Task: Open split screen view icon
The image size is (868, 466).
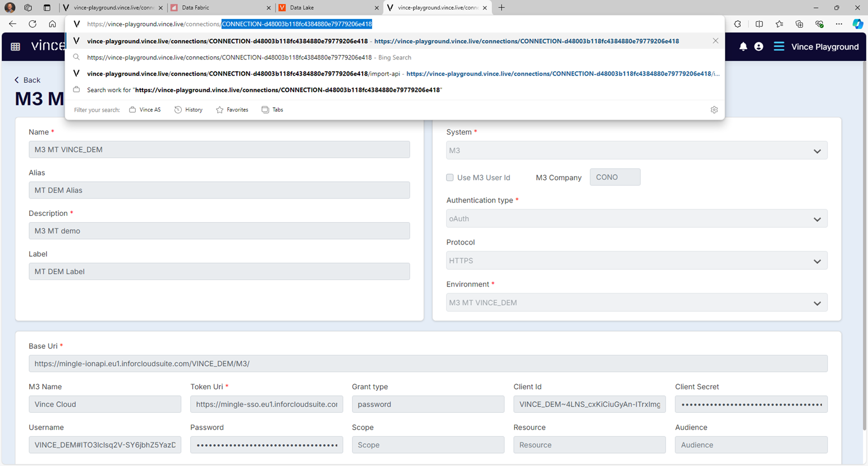Action: tap(759, 24)
